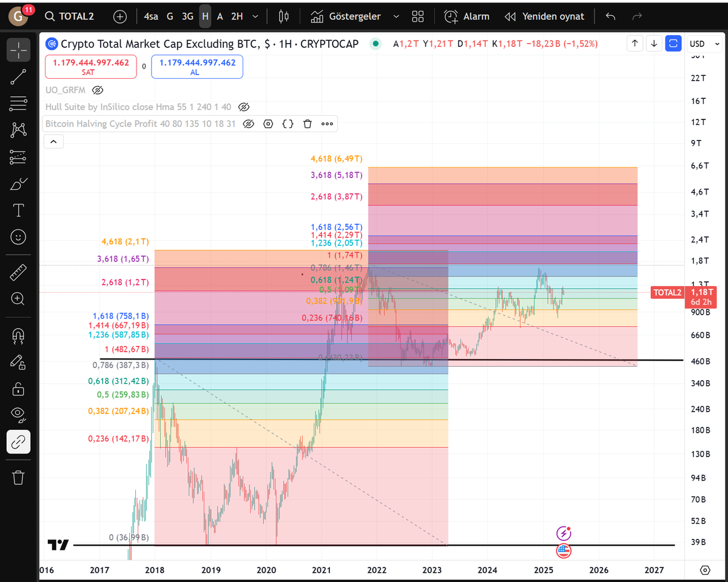Switch to the A monthly timeframe
728x582 pixels.
pyautogui.click(x=220, y=16)
